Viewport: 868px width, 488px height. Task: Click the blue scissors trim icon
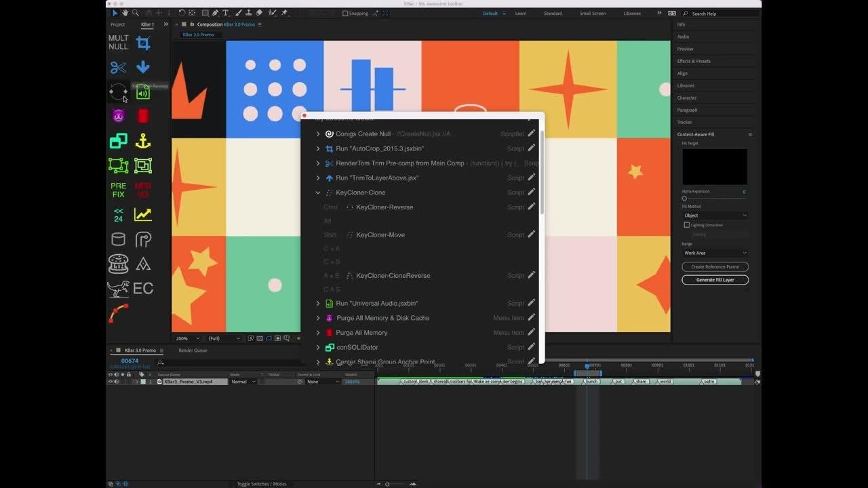click(x=118, y=67)
